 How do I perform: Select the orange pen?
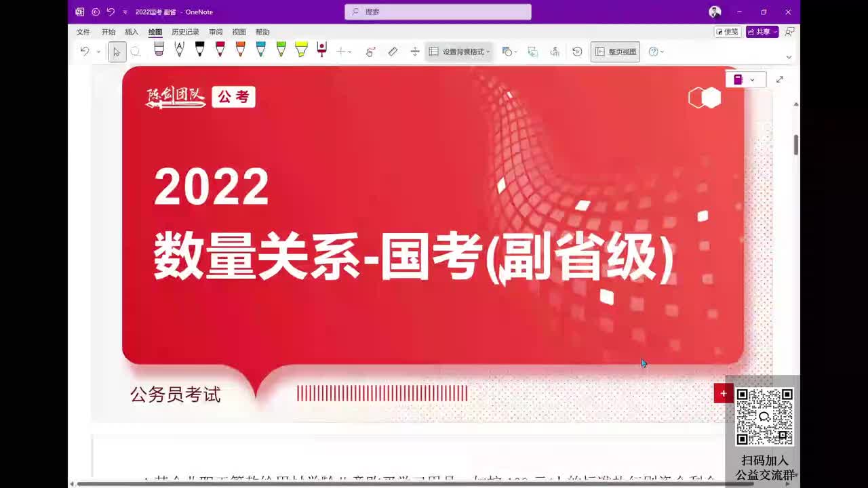[240, 49]
